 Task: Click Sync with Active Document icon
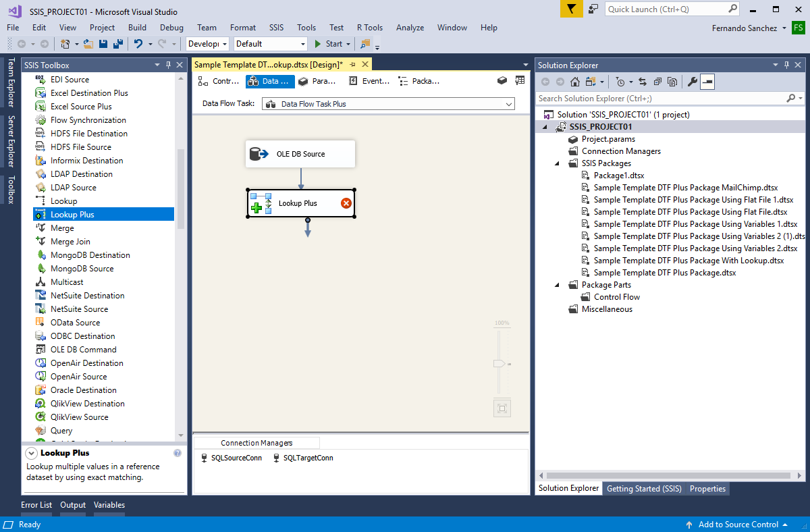[642, 82]
